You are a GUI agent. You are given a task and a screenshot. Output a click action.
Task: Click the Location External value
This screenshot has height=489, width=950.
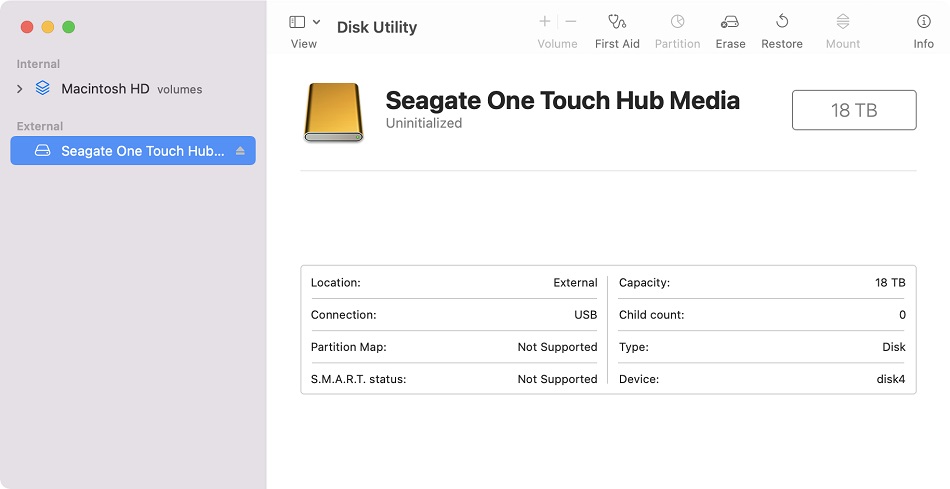pos(575,282)
